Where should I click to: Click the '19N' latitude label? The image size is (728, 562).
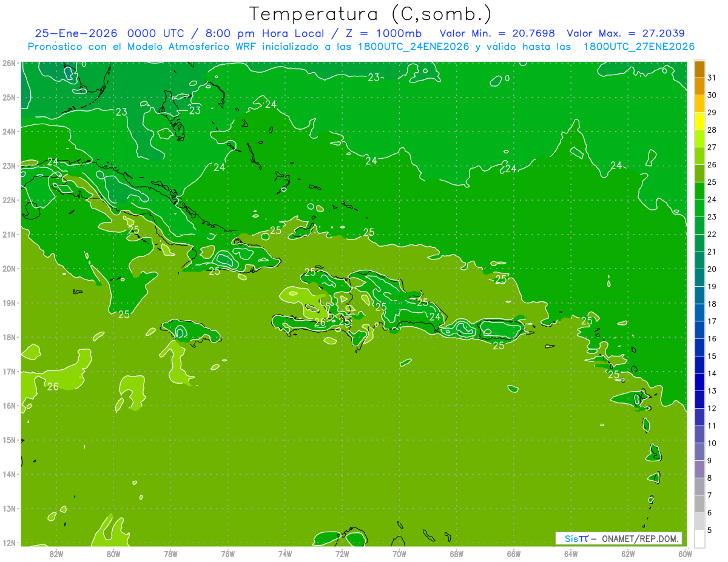click(x=8, y=303)
